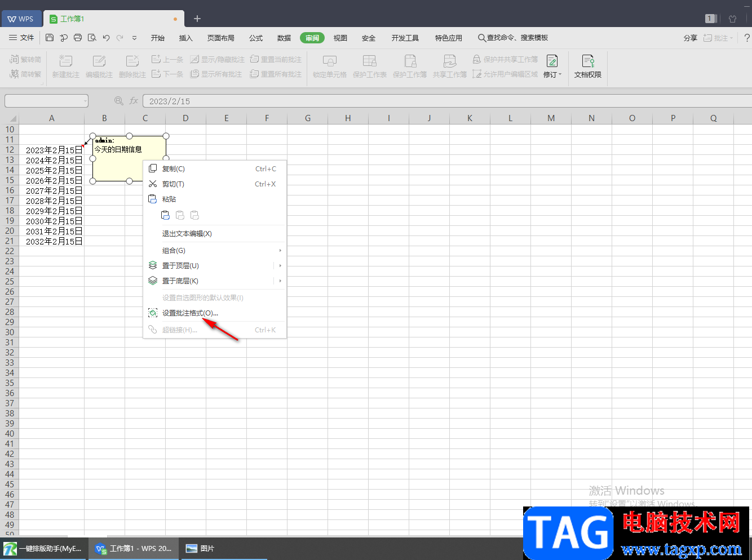Select column header E

click(x=227, y=118)
